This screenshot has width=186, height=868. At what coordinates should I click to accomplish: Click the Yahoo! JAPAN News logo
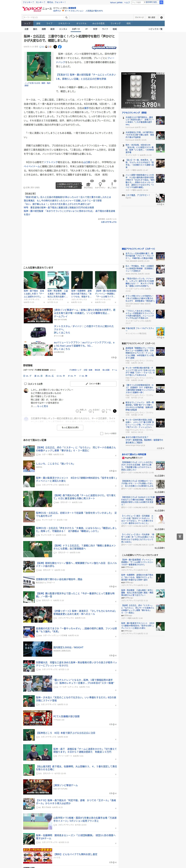pyautogui.click(x=37, y=9)
